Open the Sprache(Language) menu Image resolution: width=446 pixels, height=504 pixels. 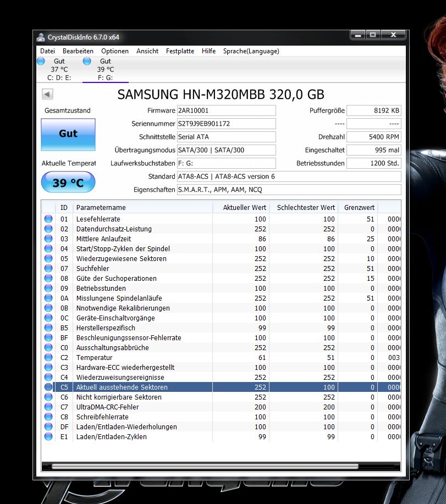pos(251,51)
